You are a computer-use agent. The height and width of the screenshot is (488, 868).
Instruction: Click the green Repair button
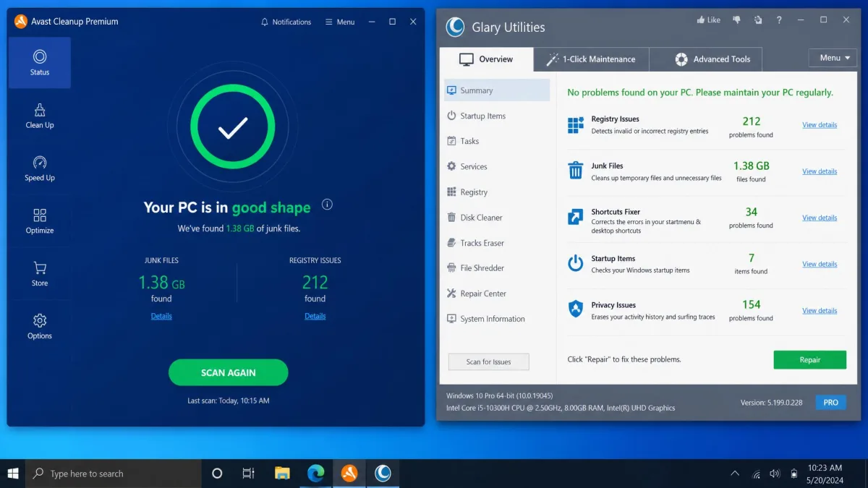coord(809,360)
